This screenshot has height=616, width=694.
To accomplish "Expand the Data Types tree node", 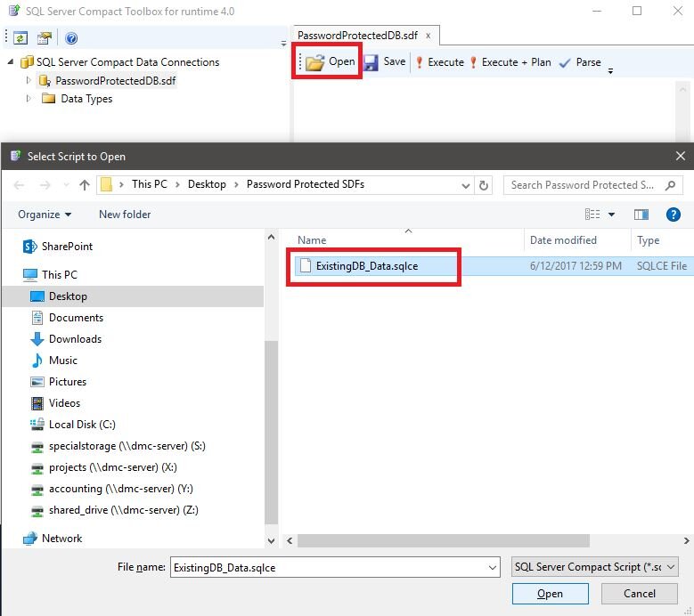I will pyautogui.click(x=29, y=98).
